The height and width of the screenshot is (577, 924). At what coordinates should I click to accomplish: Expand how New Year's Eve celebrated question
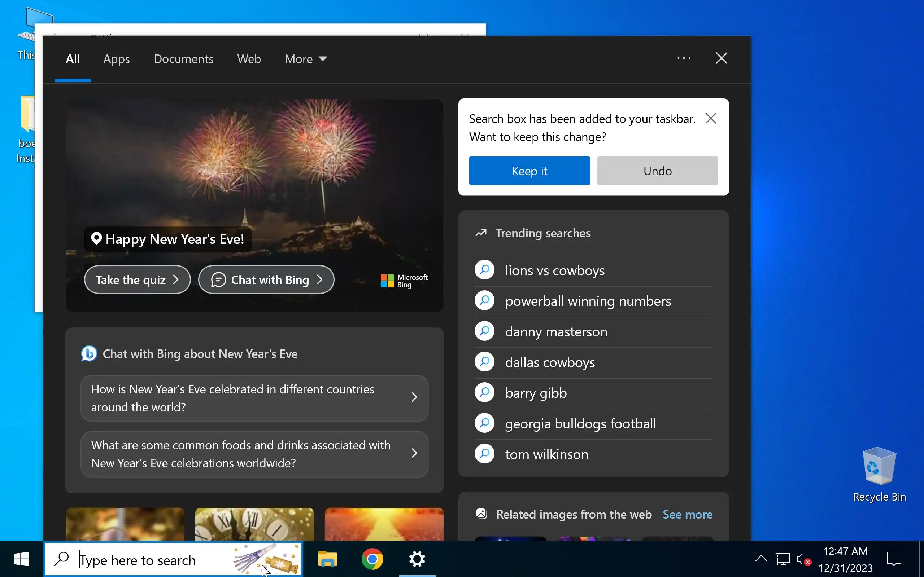coord(254,398)
